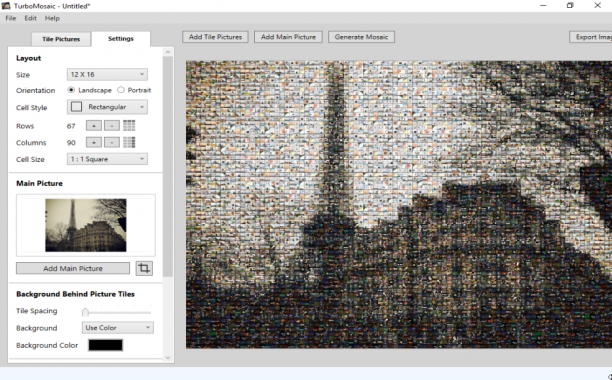Viewport: 612px width, 380px height.
Task: Open the File menu
Action: point(11,18)
